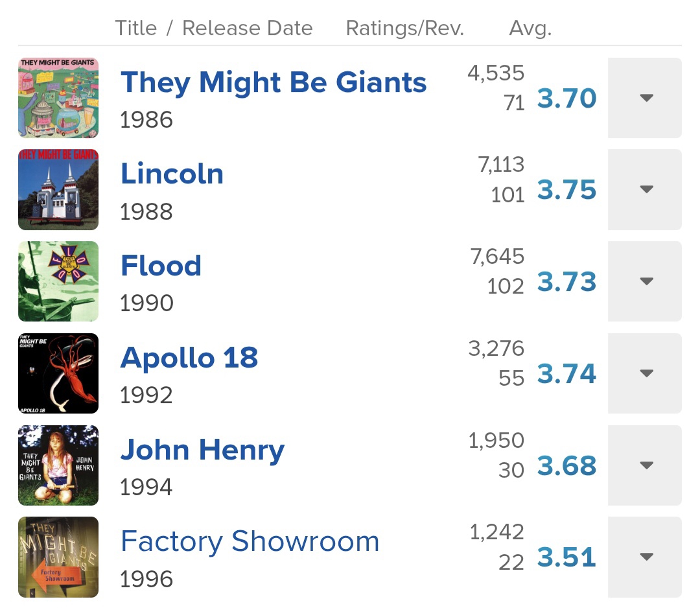The height and width of the screenshot is (608, 700).
Task: Visit the John Henry album link
Action: pyautogui.click(x=202, y=450)
